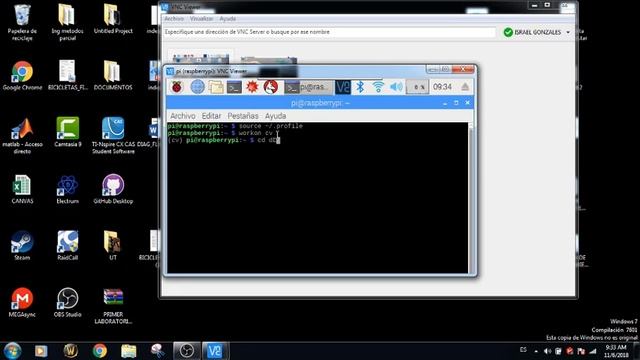This screenshot has width=640, height=360.
Task: Open the Bluetooth panel icon
Action: click(360, 87)
